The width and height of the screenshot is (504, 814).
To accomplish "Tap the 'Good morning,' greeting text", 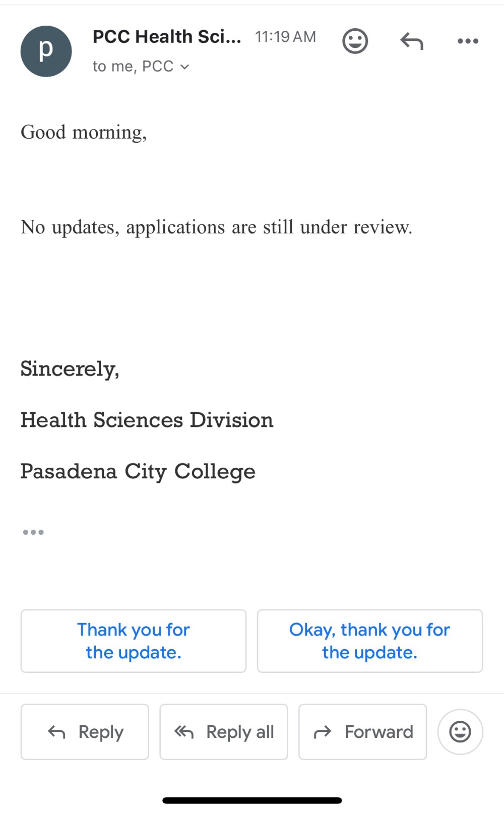I will pyautogui.click(x=84, y=133).
